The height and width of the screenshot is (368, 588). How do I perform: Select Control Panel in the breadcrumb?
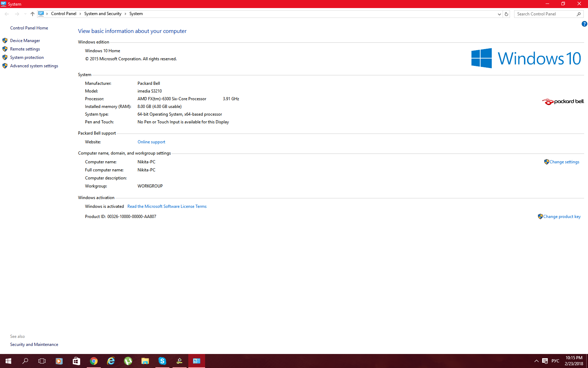[x=63, y=14]
